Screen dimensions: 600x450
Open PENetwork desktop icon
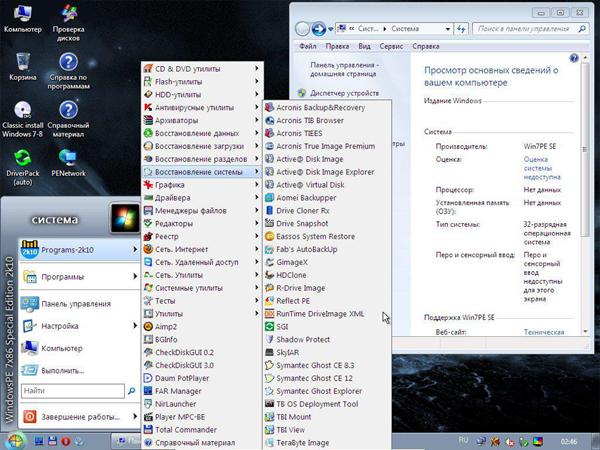point(68,163)
